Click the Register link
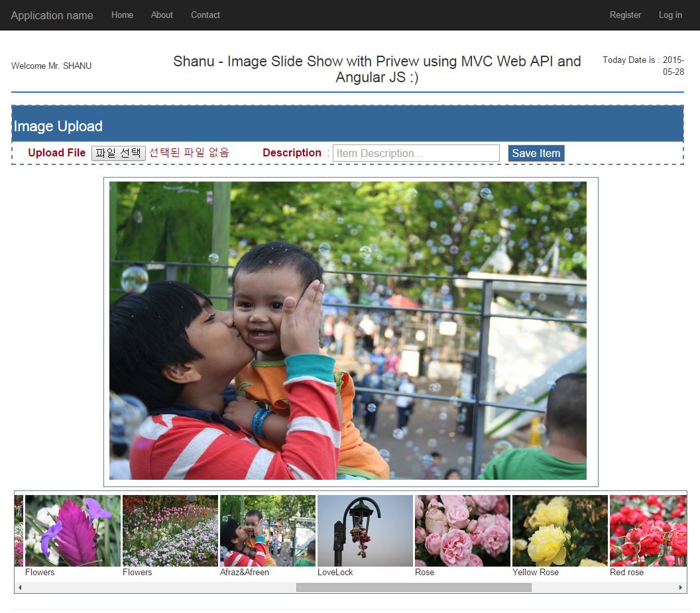This screenshot has height=613, width=700. coord(625,15)
